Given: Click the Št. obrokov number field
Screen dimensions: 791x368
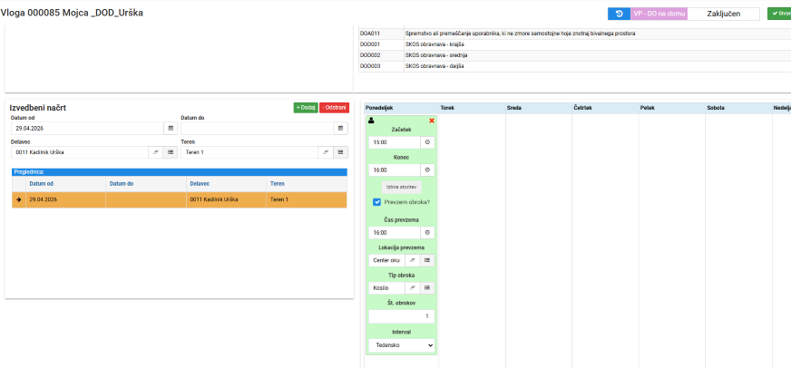Looking at the screenshot, I should coord(401,316).
